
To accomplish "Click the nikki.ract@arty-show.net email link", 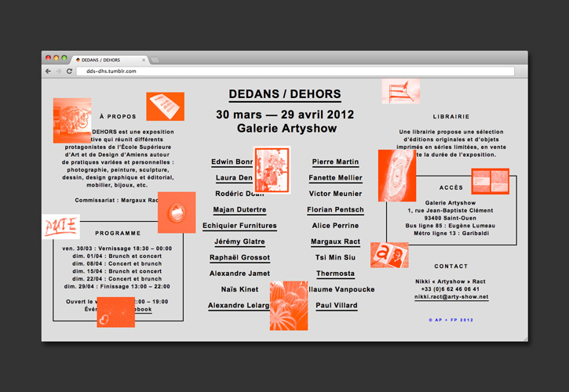I will pyautogui.click(x=451, y=297).
